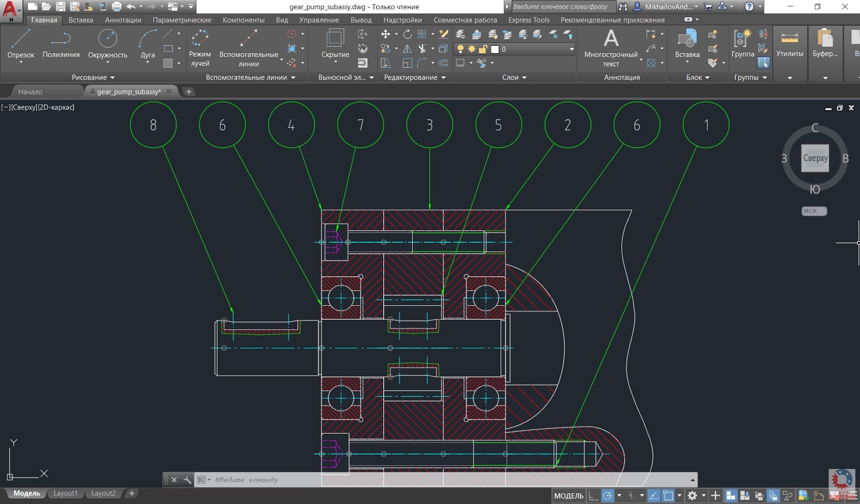Screen dimensions: 860x504
Task: Click the МОДЕЛЬ status bar button
Action: coord(568,495)
